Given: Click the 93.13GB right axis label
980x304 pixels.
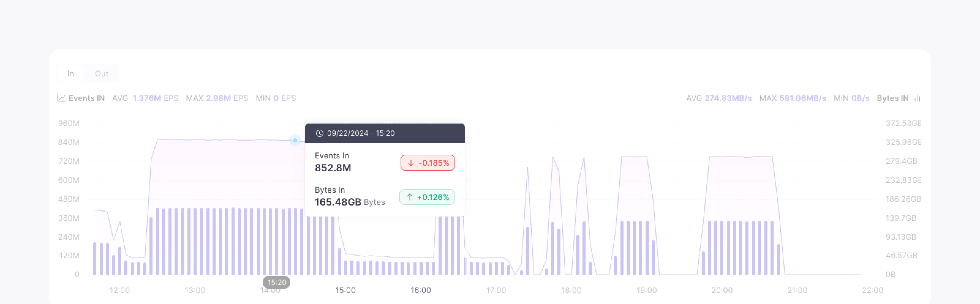Looking at the screenshot, I should coord(901,238).
